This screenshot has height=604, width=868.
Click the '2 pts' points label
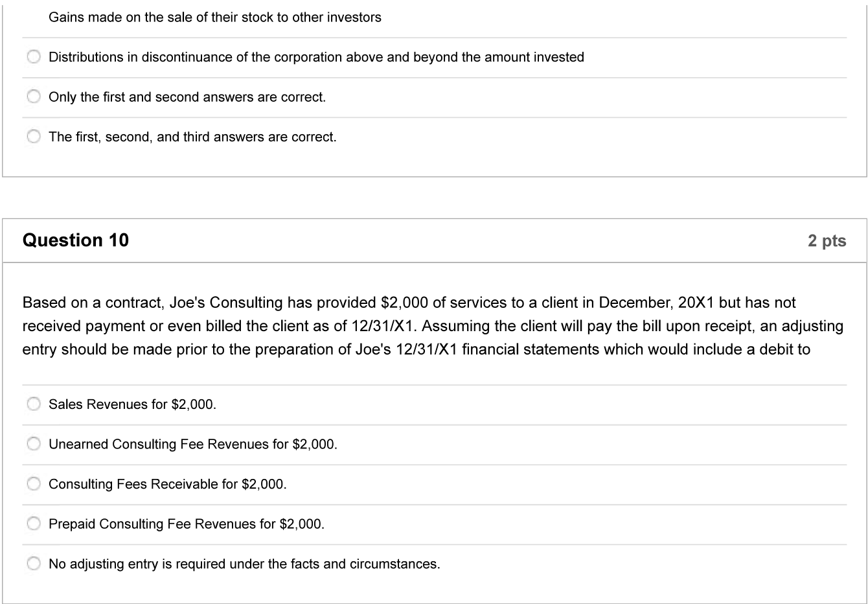tap(827, 240)
